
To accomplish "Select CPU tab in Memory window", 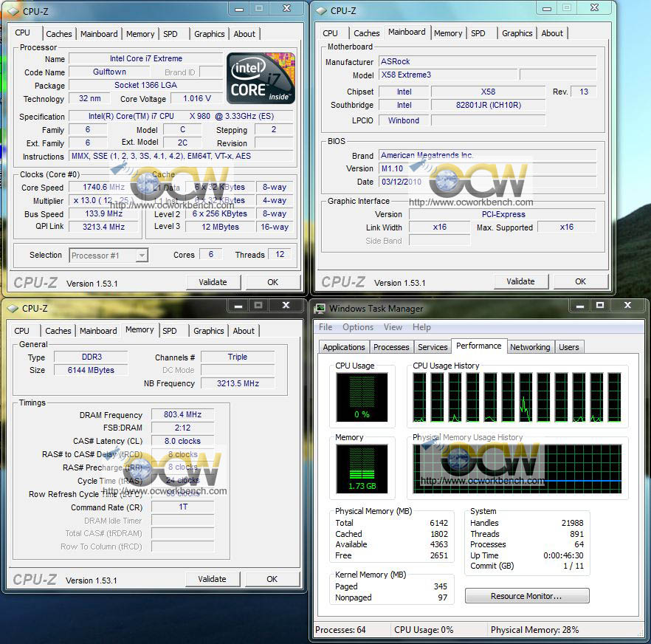I will (21, 331).
